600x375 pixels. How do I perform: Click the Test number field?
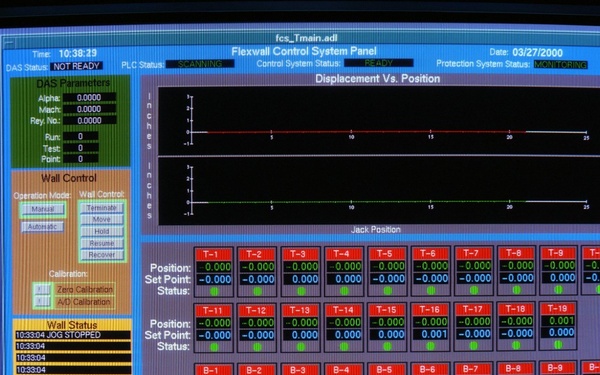pos(81,148)
